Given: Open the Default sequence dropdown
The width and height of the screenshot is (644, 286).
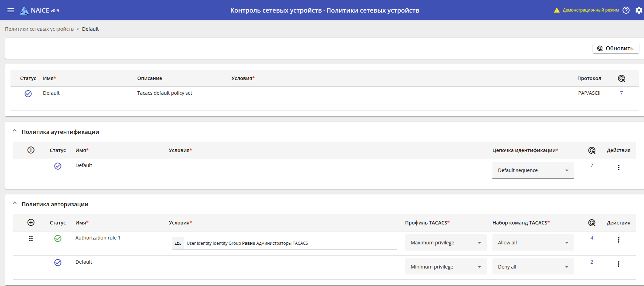Looking at the screenshot, I should pos(533,170).
